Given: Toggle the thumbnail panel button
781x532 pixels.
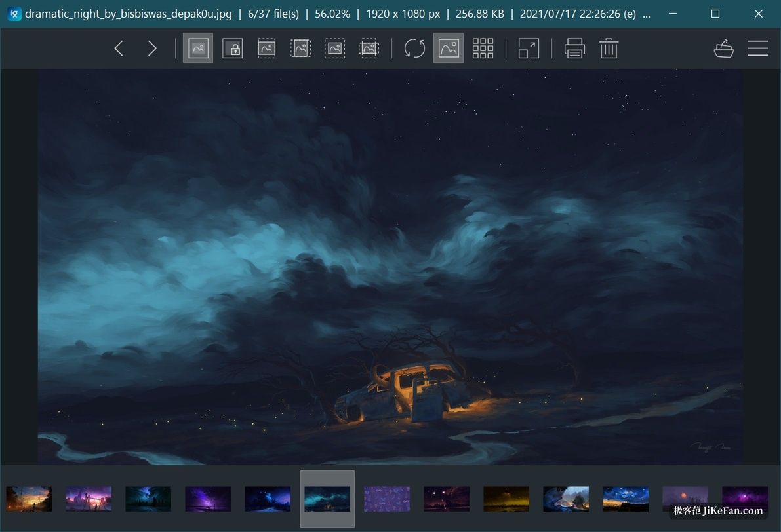Looking at the screenshot, I should click(449, 48).
